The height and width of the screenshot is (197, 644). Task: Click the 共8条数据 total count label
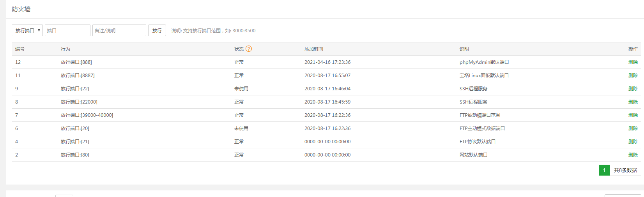625,170
